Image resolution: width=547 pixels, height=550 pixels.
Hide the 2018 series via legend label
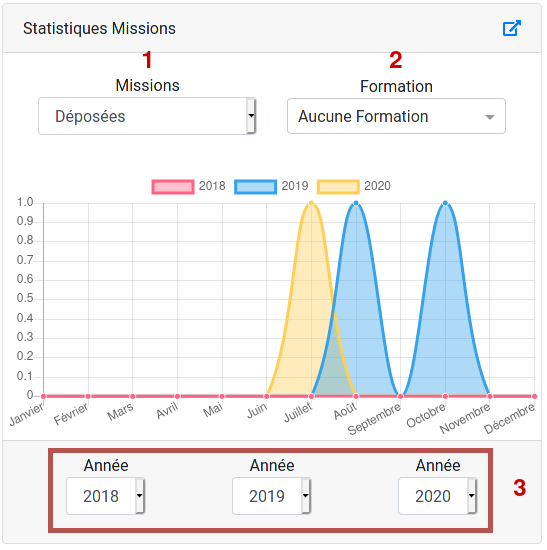click(x=213, y=187)
